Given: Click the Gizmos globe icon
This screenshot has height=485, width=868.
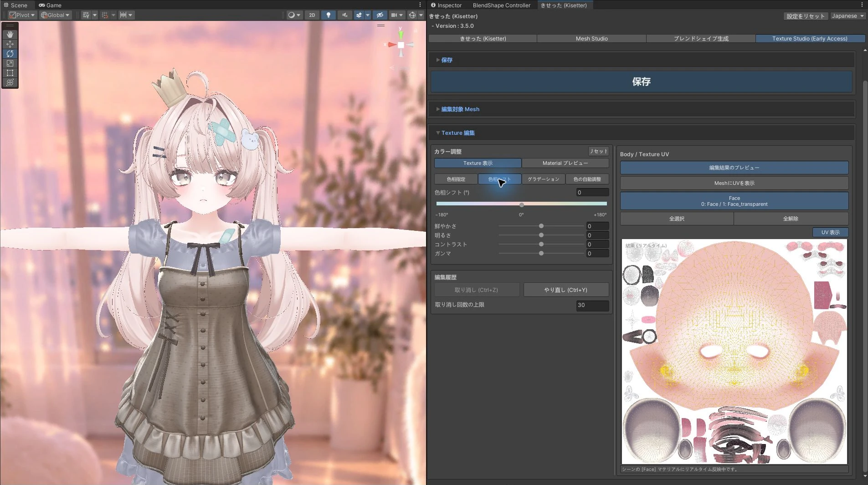Looking at the screenshot, I should (x=412, y=15).
